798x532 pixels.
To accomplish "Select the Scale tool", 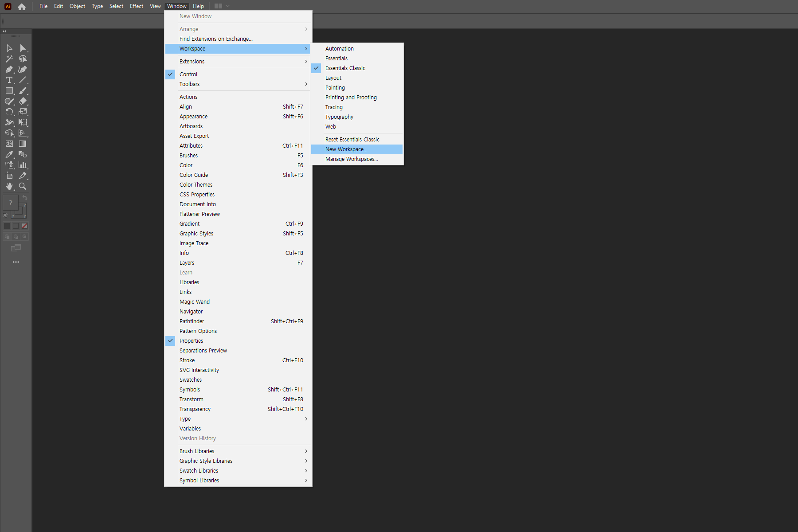I will coord(23,112).
